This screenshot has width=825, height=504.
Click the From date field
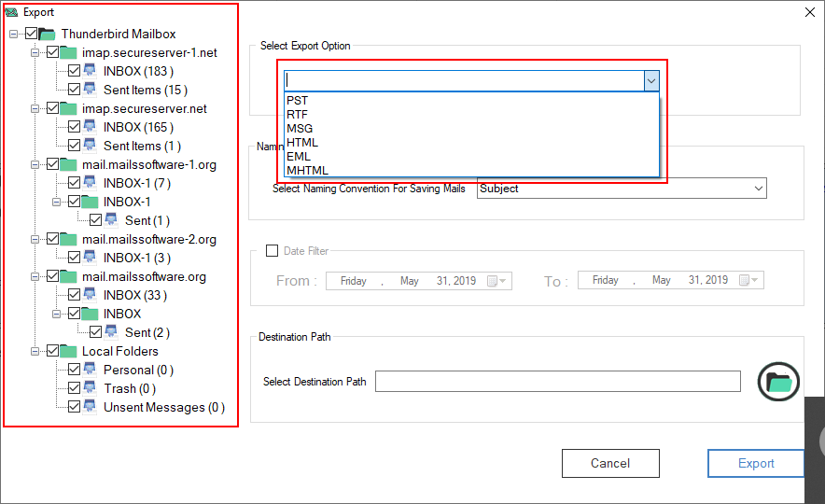coord(419,281)
